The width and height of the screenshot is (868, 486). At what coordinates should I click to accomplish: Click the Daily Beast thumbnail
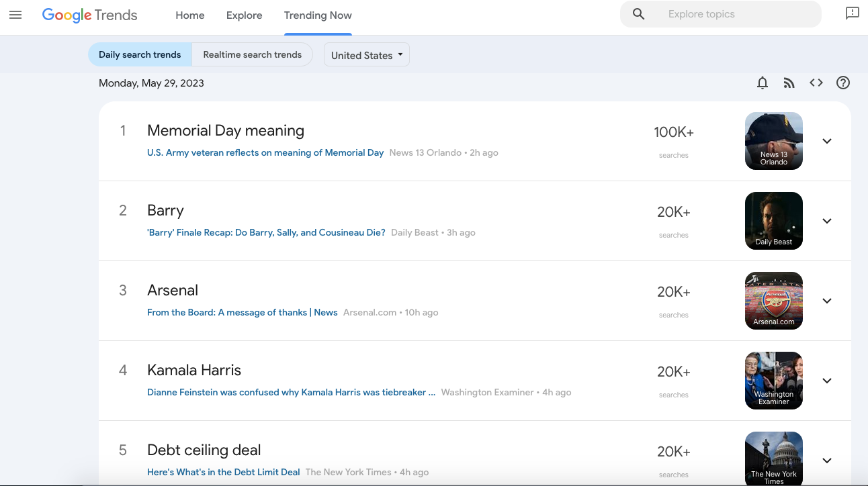point(774,221)
